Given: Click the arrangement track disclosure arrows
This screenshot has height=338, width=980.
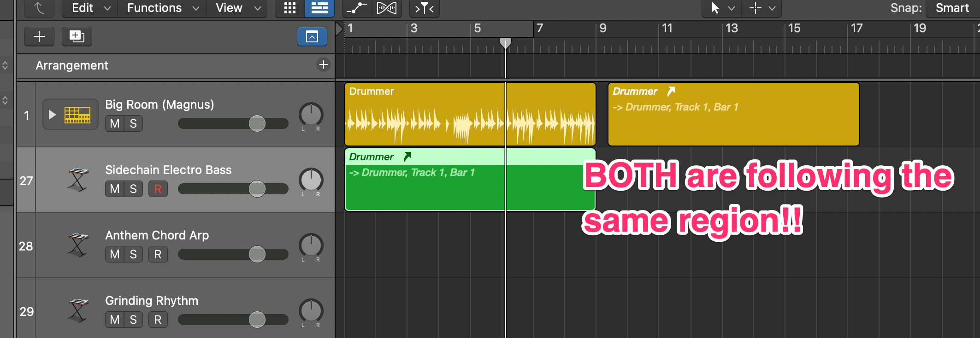Looking at the screenshot, I should [x=5, y=65].
